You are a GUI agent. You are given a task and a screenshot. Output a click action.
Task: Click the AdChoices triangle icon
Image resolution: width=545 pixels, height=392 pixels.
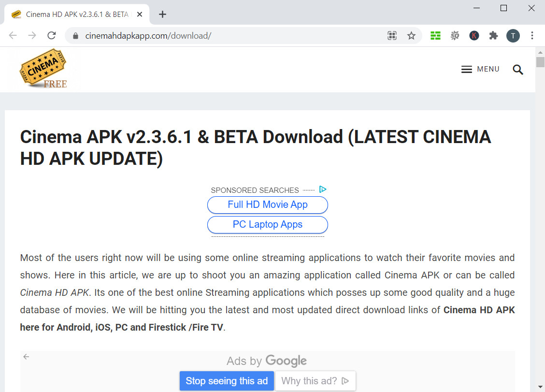pos(323,189)
